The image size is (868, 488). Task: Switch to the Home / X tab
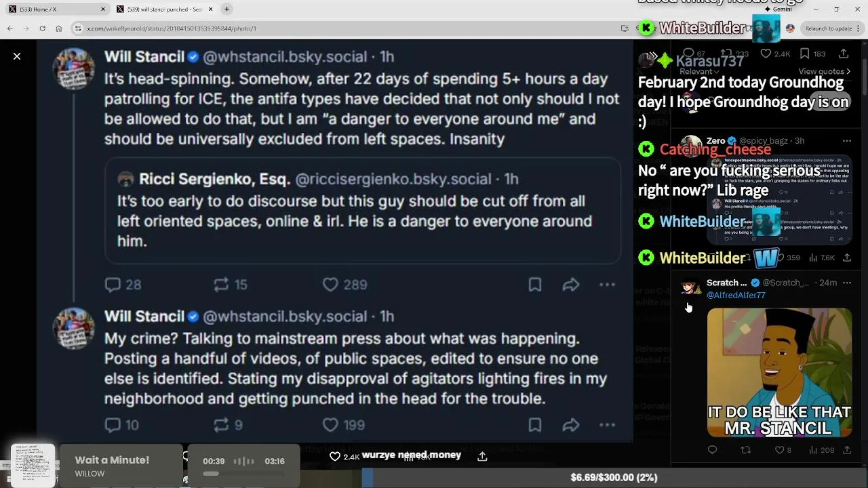pyautogui.click(x=57, y=9)
